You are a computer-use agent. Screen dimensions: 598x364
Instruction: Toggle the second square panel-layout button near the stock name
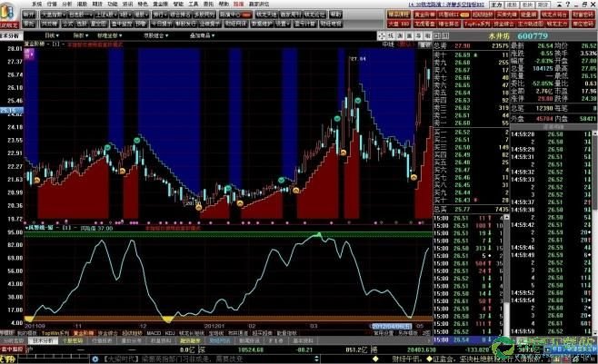(x=445, y=35)
